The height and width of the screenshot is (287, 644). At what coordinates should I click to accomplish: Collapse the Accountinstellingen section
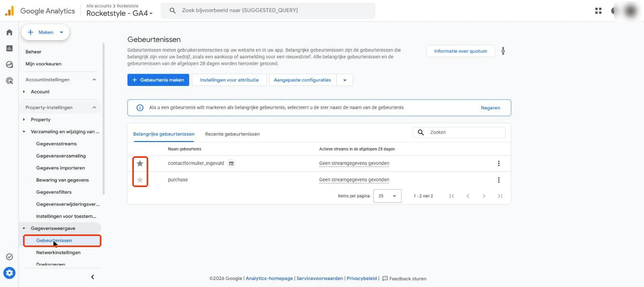click(94, 80)
